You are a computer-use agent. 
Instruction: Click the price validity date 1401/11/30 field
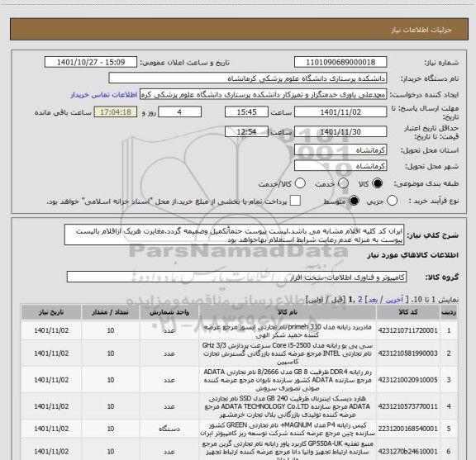pos(340,131)
